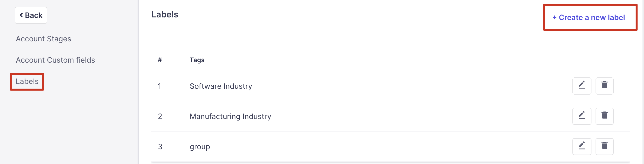This screenshot has width=644, height=164.
Task: Click row number 2 in the table
Action: tap(160, 116)
